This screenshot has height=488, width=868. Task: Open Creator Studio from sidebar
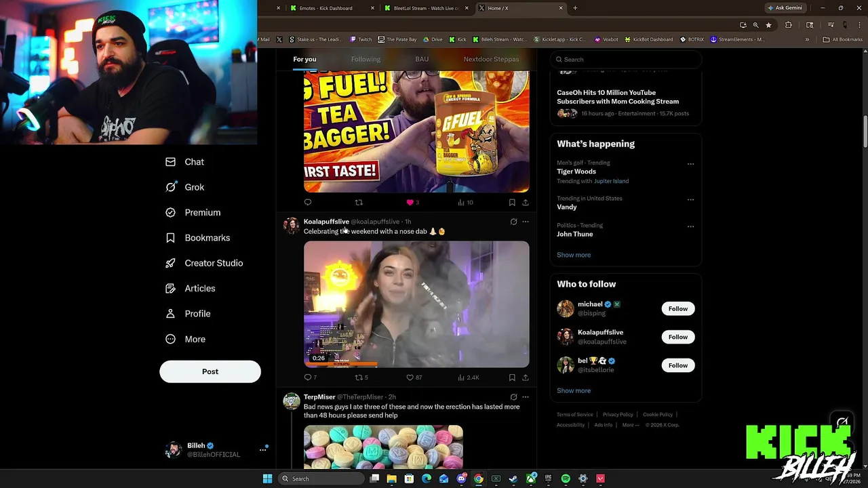pyautogui.click(x=204, y=263)
